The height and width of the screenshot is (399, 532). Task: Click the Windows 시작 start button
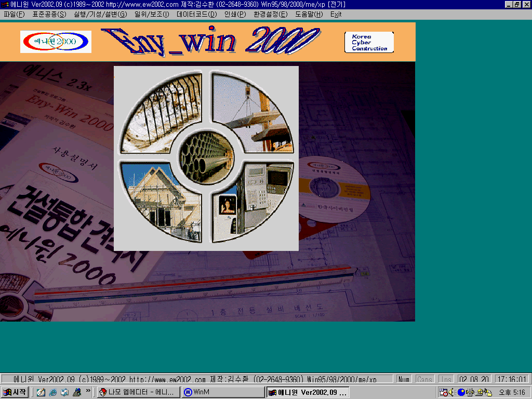coord(14,392)
